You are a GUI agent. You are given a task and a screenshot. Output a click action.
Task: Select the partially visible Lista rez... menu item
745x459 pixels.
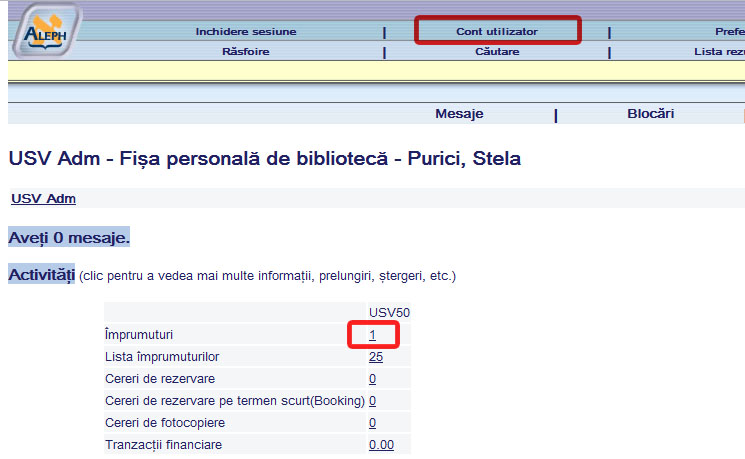tap(719, 51)
